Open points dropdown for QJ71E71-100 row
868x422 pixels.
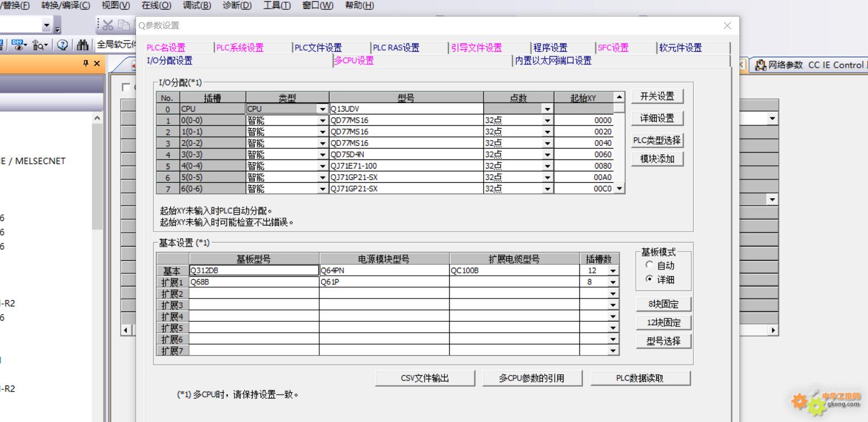[x=548, y=166]
